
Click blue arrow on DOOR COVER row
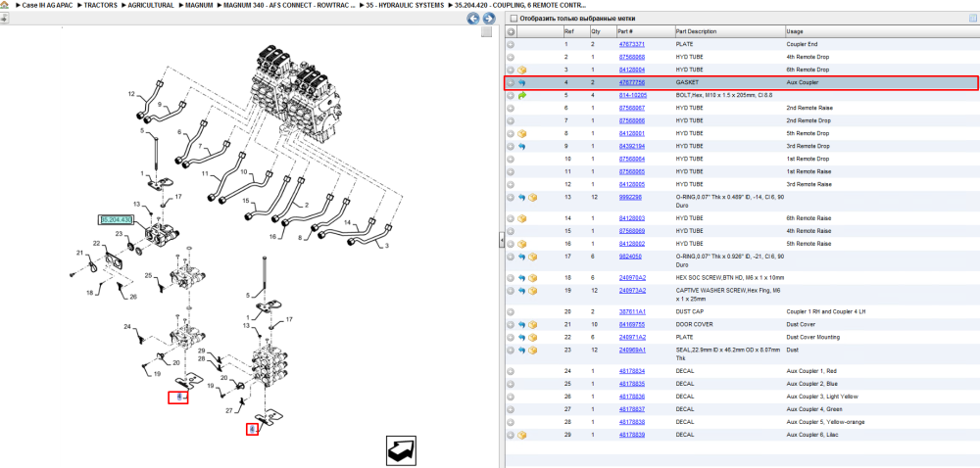coord(522,324)
